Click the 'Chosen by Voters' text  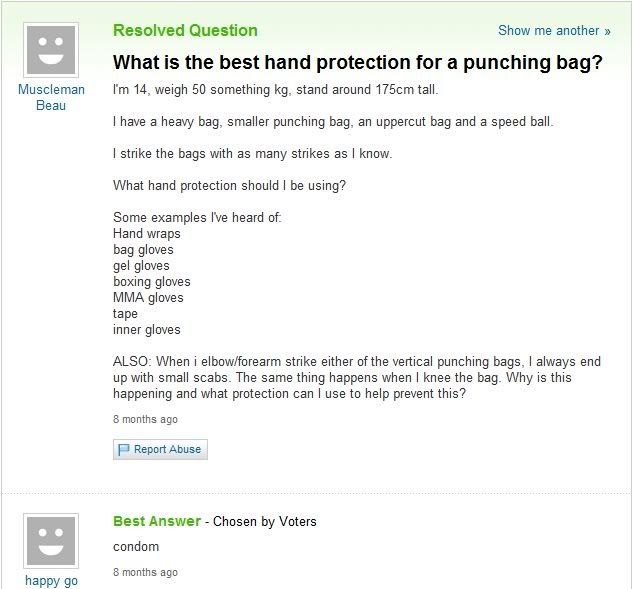click(x=264, y=522)
